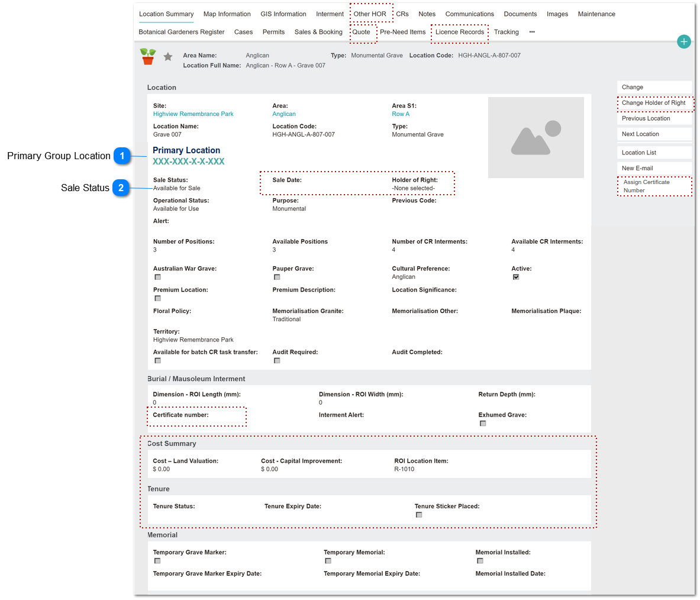Click the Assign Certificate Number button
This screenshot has height=600, width=700.
[x=654, y=186]
